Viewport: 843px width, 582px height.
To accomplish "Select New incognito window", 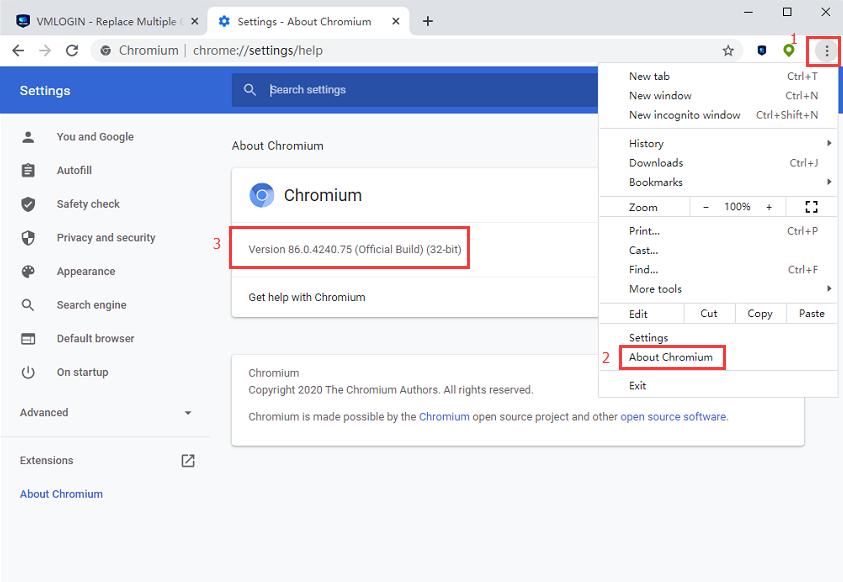I will pos(718,115).
